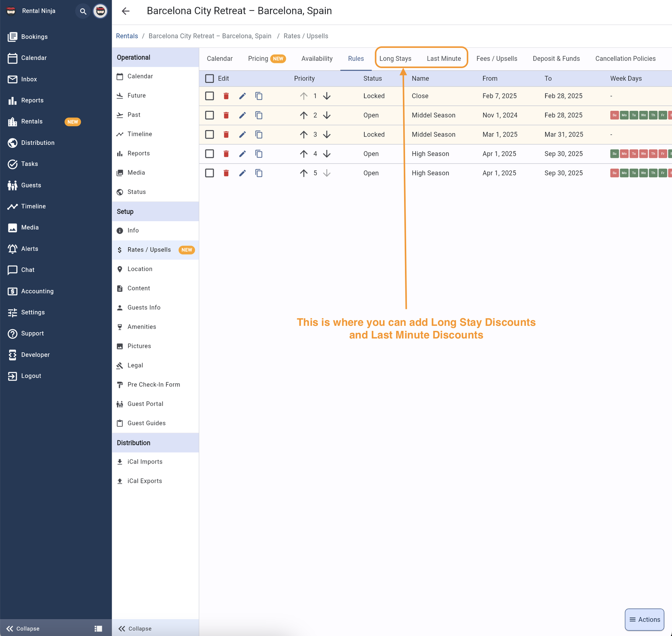Image resolution: width=672 pixels, height=636 pixels.
Task: Open the Actions menu button
Action: 644,620
